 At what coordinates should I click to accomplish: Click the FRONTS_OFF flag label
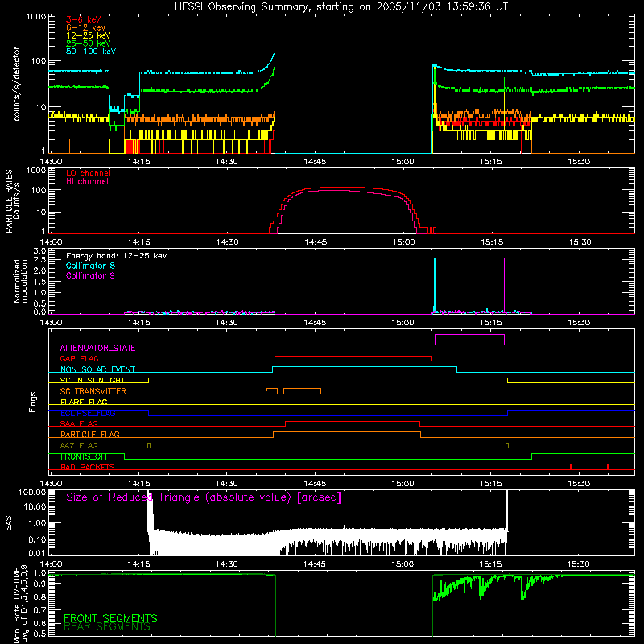[85, 456]
